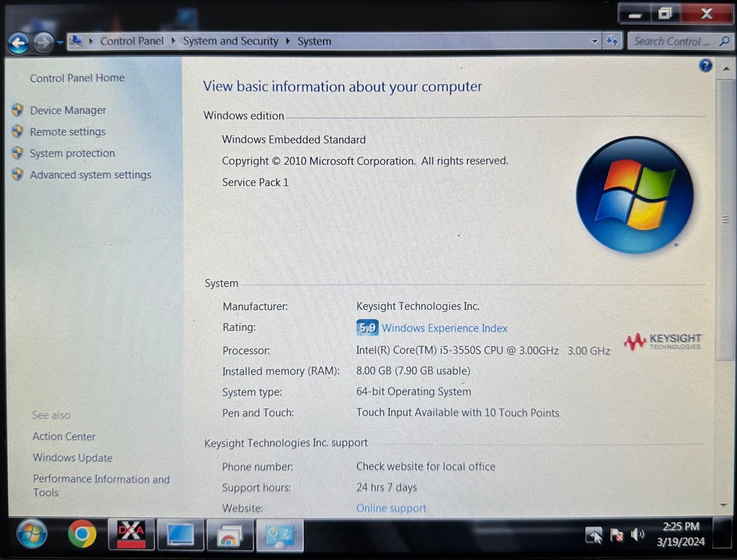This screenshot has height=560, width=737.
Task: Click the 'View basic information about your computer' heading
Action: coord(343,87)
